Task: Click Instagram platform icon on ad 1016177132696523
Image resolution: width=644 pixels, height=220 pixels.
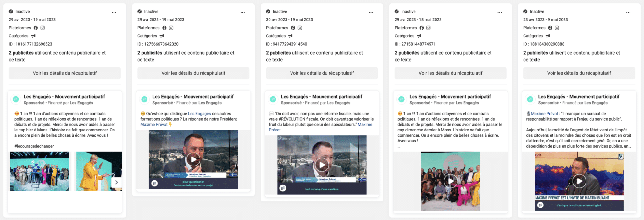Action: pos(42,28)
